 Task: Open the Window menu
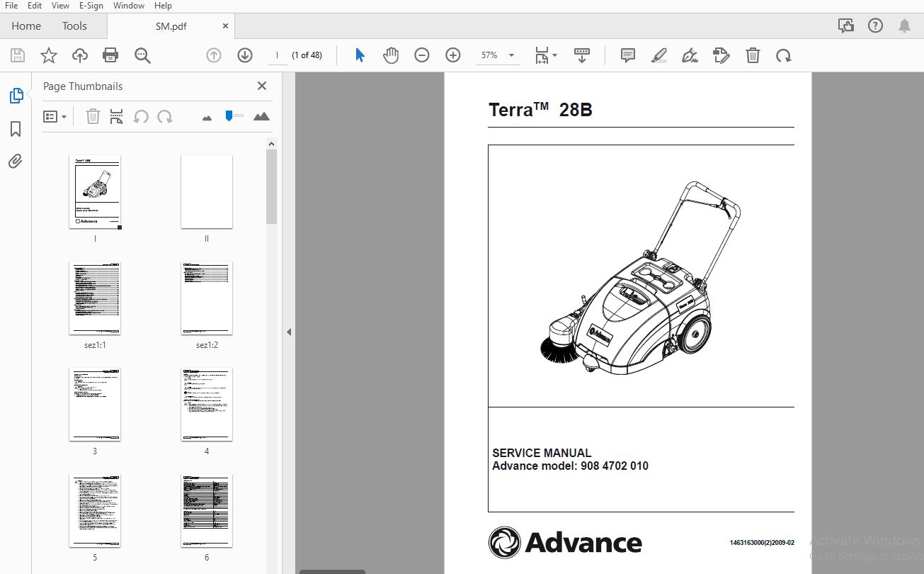point(129,6)
